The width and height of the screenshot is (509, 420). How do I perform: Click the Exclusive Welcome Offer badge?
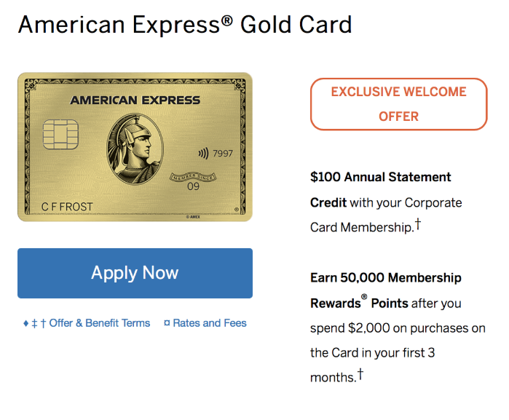click(398, 104)
